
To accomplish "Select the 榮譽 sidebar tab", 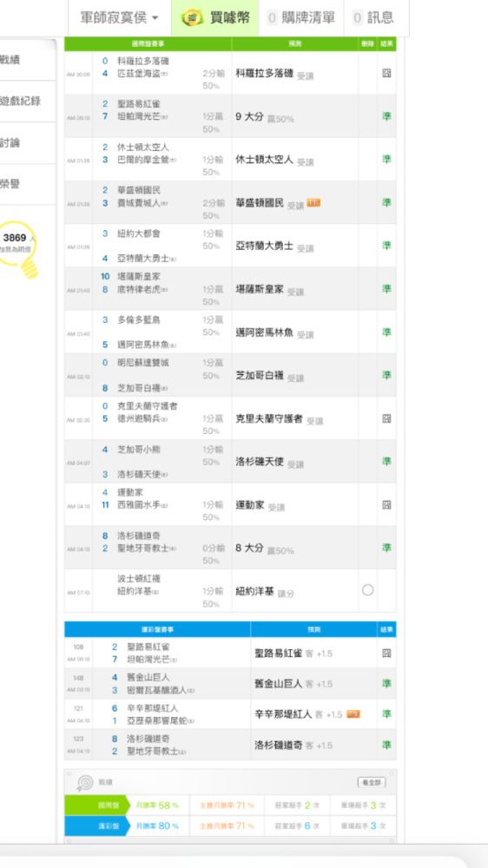I will 27,184.
